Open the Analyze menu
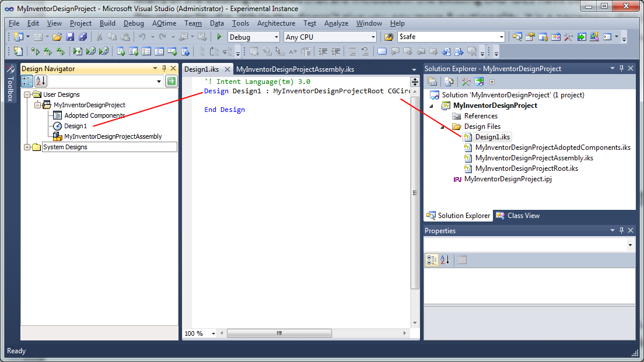This screenshot has height=362, width=644. pos(336,23)
